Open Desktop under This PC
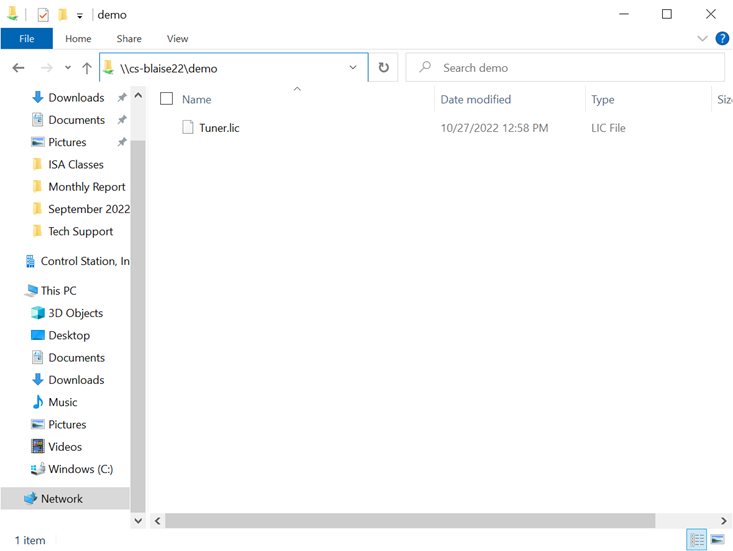 point(69,336)
